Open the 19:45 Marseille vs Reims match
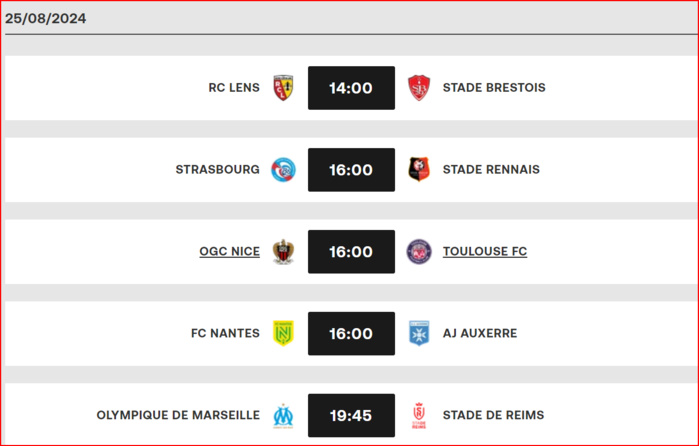Viewport: 699px width, 446px height. 351,415
